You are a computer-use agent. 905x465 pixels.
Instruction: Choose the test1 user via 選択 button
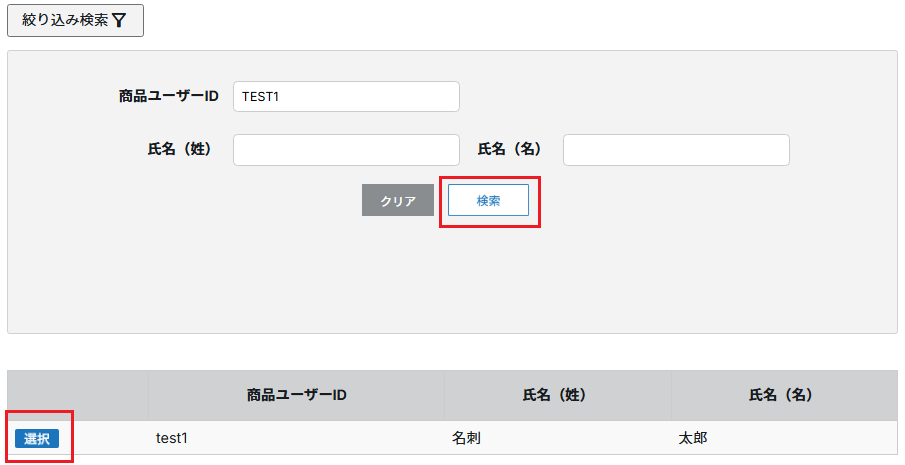coord(37,438)
